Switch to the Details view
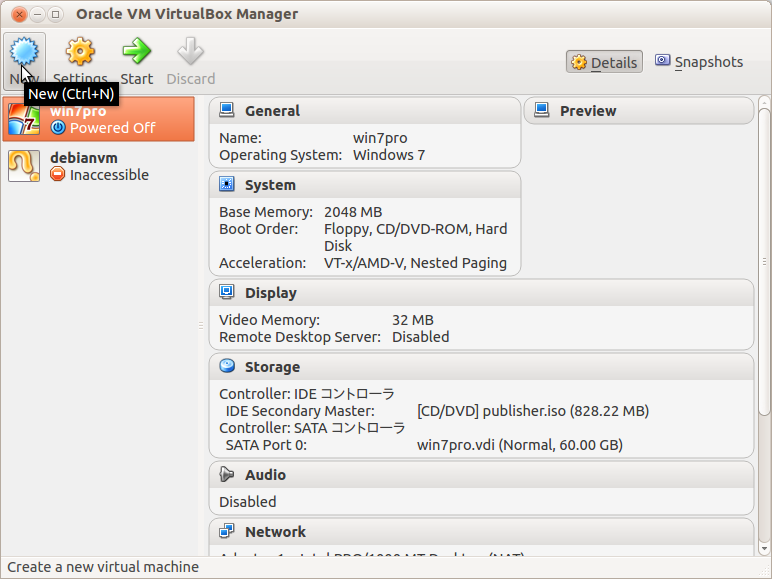 click(x=604, y=62)
